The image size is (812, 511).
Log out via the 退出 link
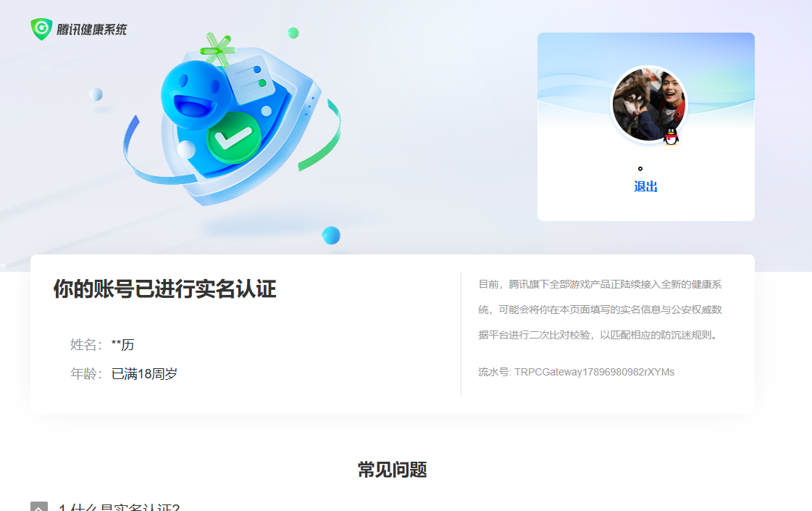[646, 186]
